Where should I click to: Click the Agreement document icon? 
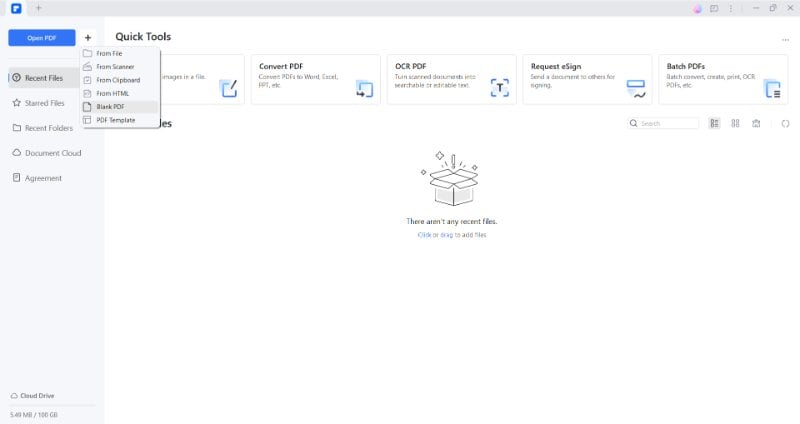click(x=16, y=178)
